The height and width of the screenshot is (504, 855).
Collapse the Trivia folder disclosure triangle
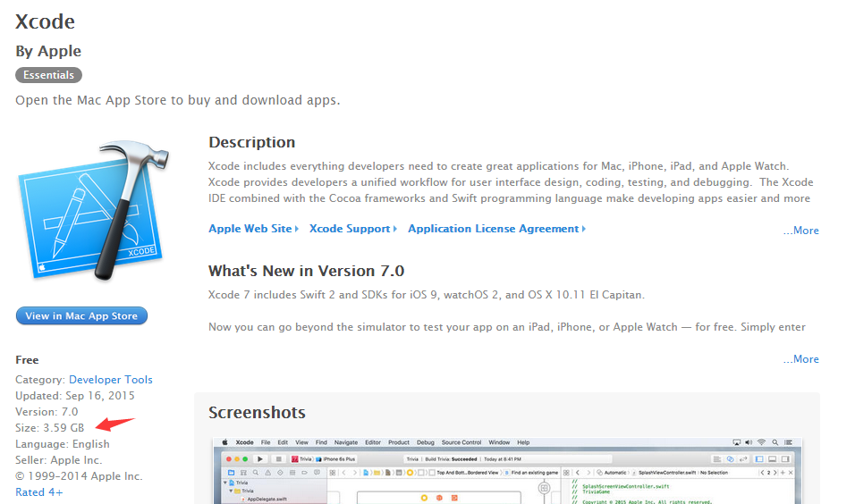click(231, 491)
